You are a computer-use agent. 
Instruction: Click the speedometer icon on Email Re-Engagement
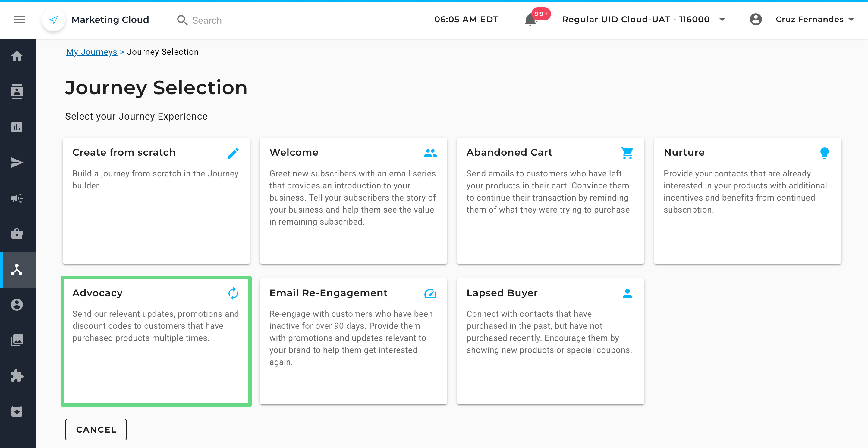pos(430,294)
